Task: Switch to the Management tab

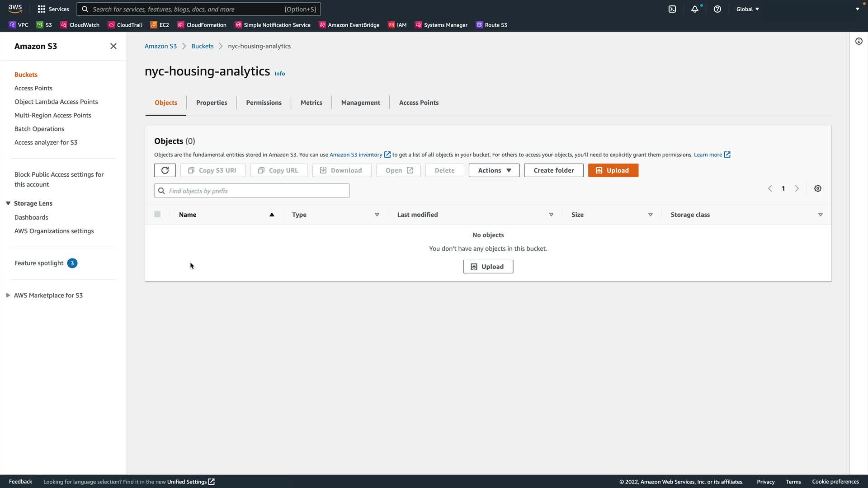Action: (360, 103)
